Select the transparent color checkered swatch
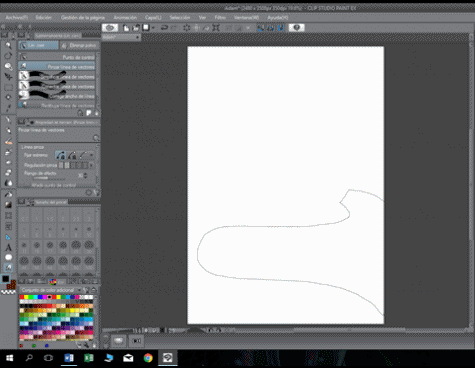The image size is (475, 368). (8, 292)
